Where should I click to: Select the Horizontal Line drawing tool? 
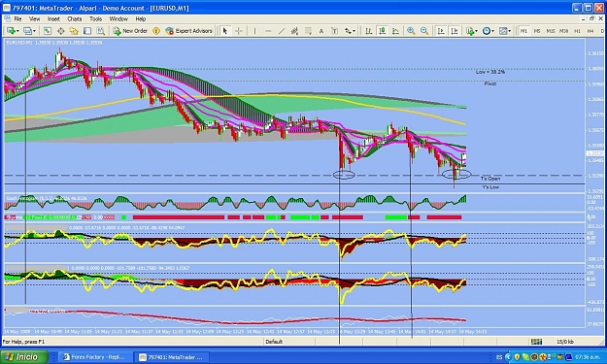pyautogui.click(x=268, y=31)
